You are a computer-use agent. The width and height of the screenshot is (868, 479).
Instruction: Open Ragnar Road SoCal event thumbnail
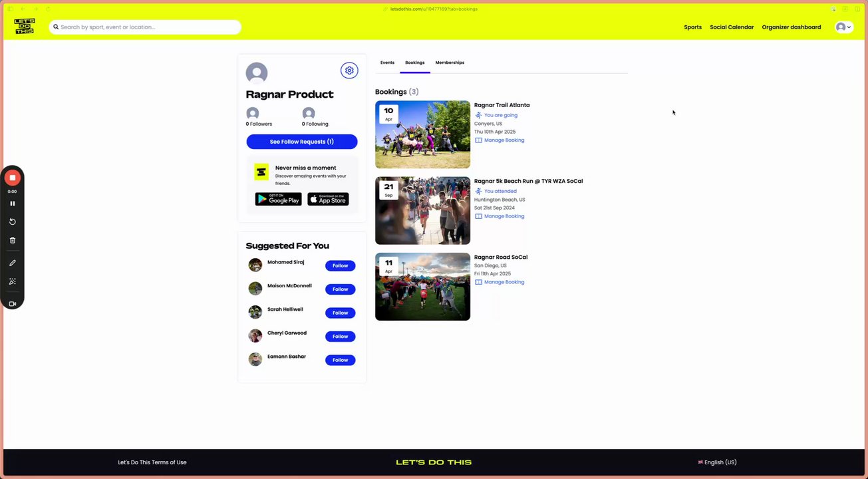pyautogui.click(x=422, y=287)
